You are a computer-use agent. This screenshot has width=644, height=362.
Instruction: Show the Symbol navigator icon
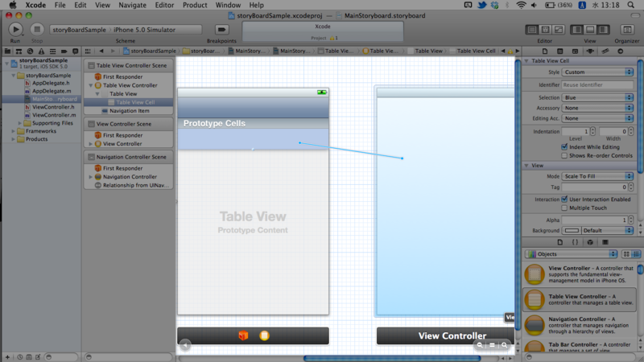click(x=19, y=51)
